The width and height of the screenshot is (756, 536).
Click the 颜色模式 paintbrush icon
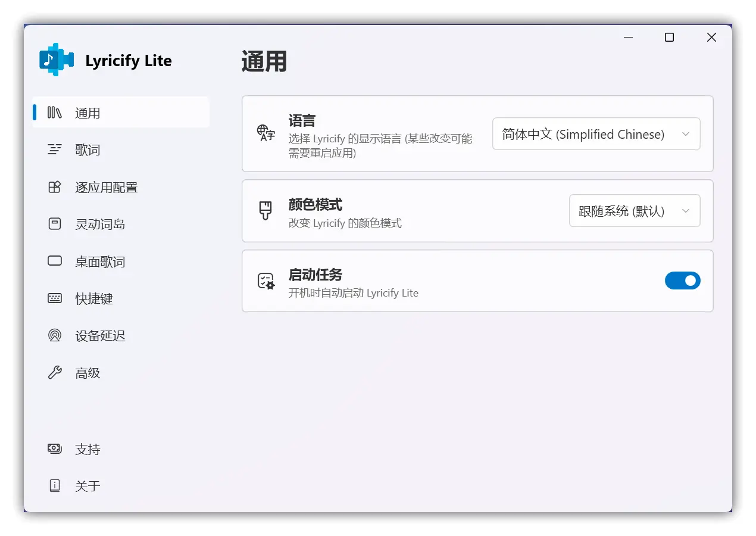[x=265, y=210]
